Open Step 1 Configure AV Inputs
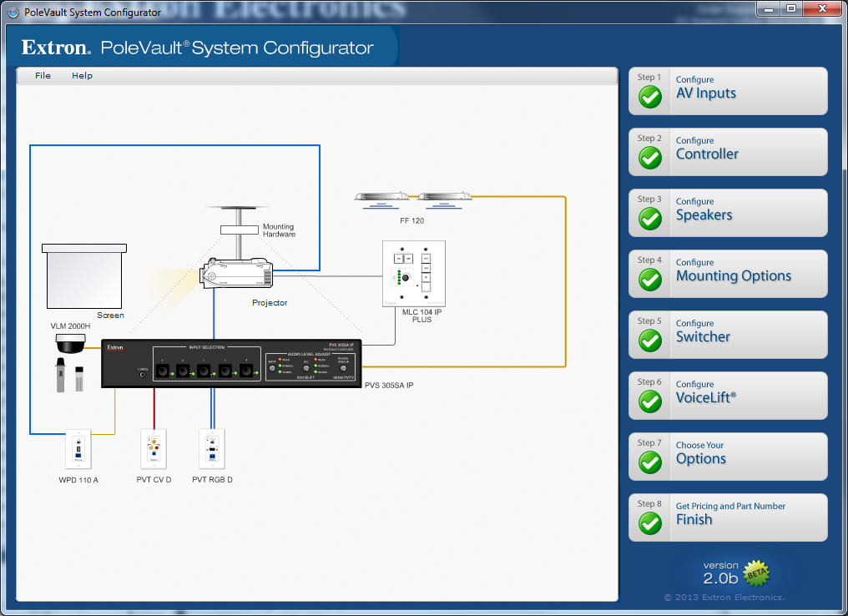848x616 pixels. (728, 91)
